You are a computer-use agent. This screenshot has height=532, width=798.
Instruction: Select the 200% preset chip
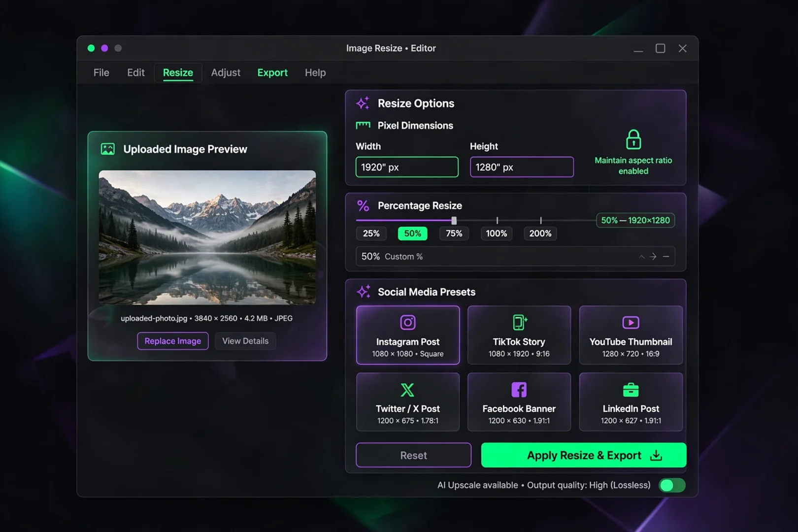click(x=540, y=233)
